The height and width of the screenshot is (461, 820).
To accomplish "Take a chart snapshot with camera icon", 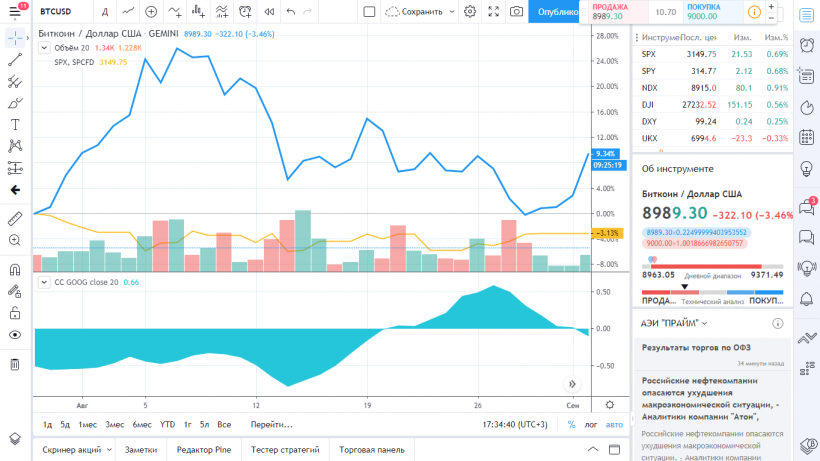I will pyautogui.click(x=516, y=12).
